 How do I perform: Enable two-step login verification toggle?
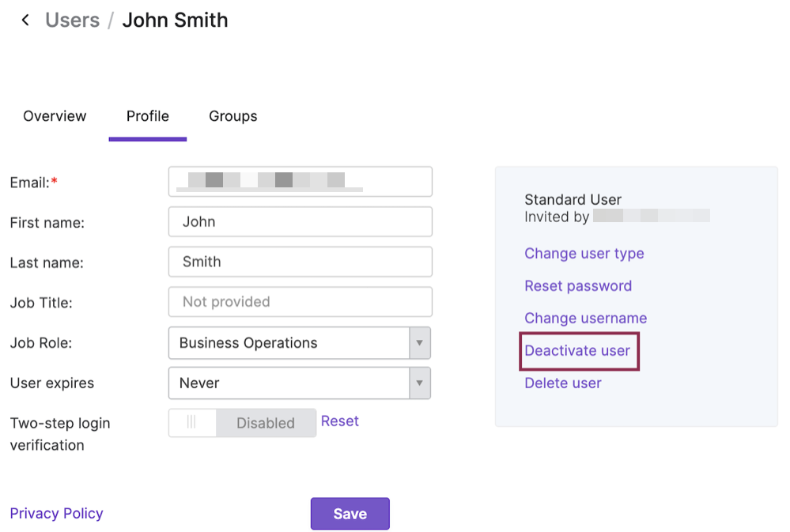click(191, 423)
